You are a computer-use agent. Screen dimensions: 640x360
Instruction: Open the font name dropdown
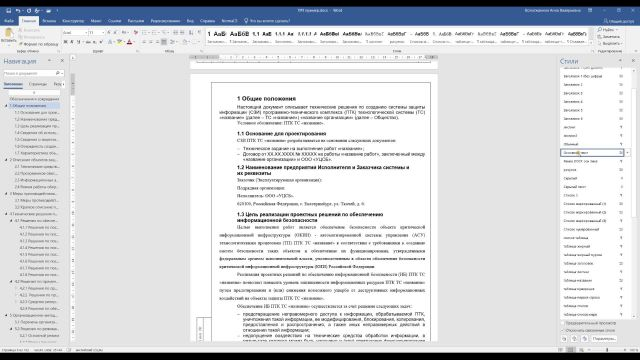[86, 32]
